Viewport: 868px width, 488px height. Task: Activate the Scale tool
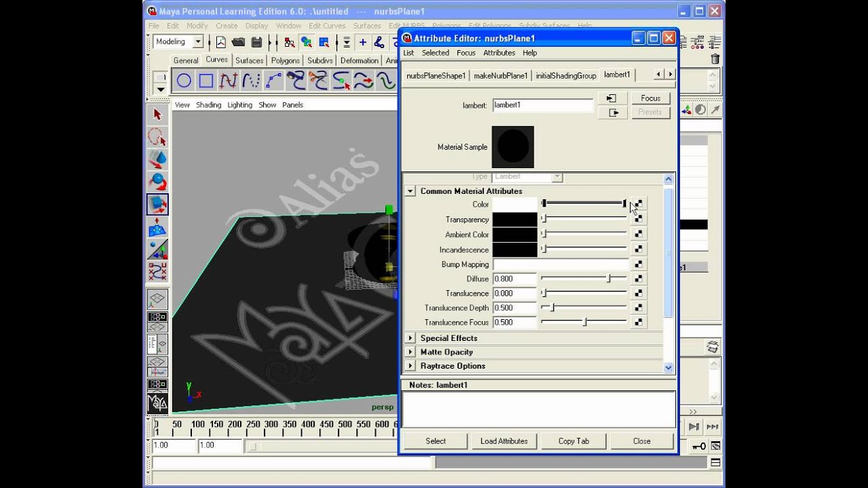[157, 205]
